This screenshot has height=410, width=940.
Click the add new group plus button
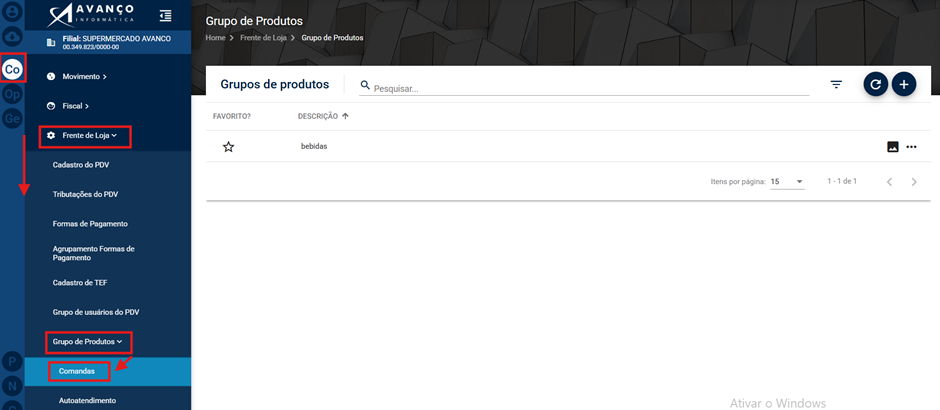pyautogui.click(x=904, y=85)
